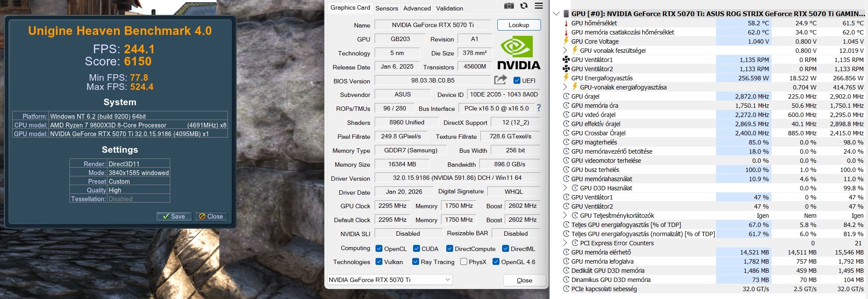The height and width of the screenshot is (299, 868).
Task: Click Close button in GPU-Z
Action: (524, 280)
